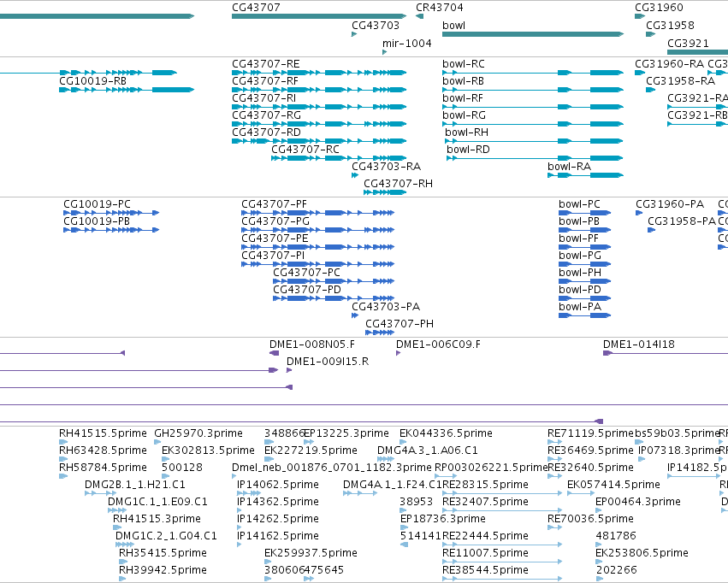
Task: Select the DME1-009I15.R clone arrow
Action: (x=289, y=370)
